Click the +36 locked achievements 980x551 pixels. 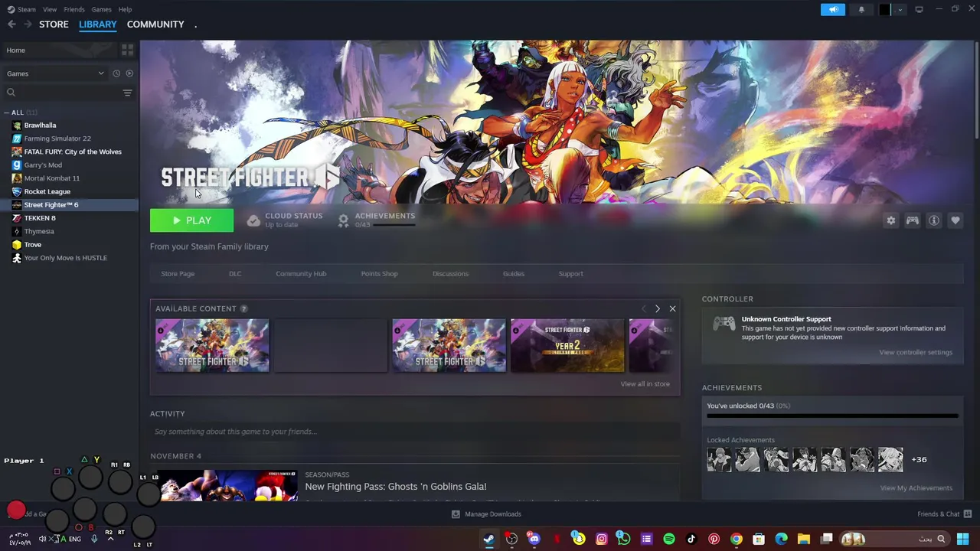pos(919,460)
